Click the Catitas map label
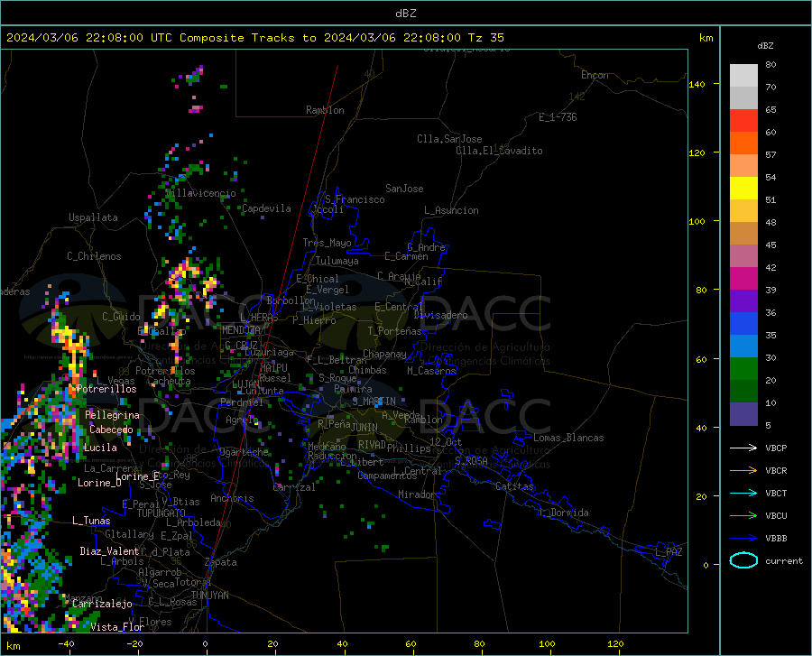The image size is (812, 656). click(x=514, y=486)
